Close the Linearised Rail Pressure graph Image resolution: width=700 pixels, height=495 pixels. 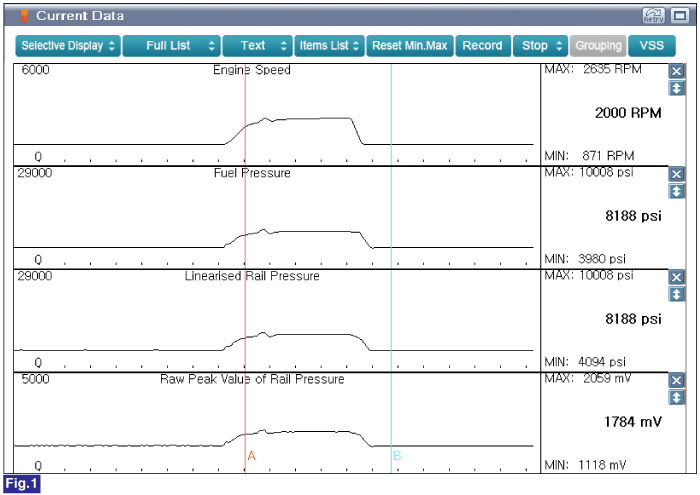tap(676, 277)
